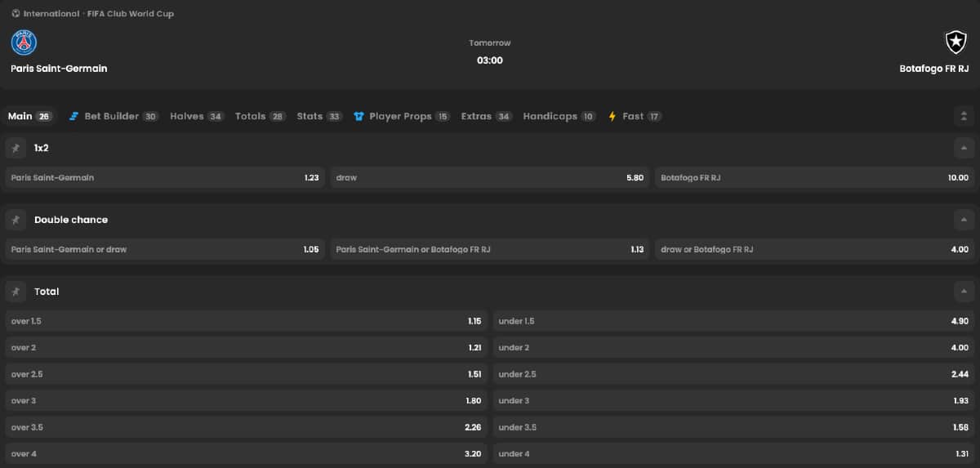Click the Paris Saint-Germain team name in header

pos(59,69)
